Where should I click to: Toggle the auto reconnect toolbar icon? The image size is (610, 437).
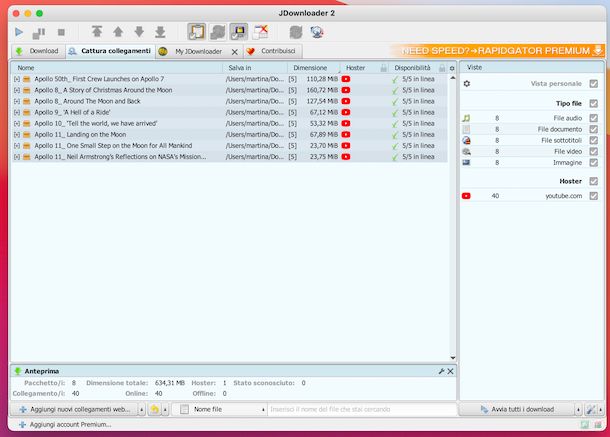click(x=218, y=32)
